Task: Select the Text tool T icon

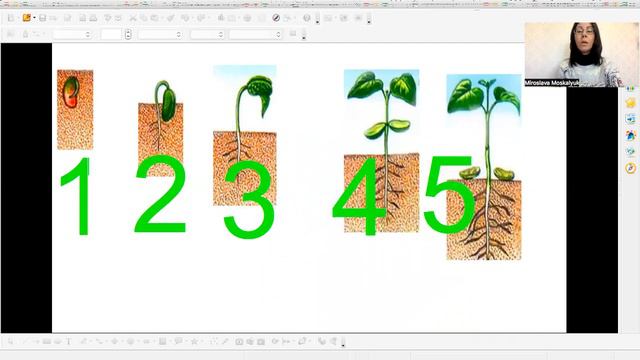Action: pyautogui.click(x=68, y=341)
